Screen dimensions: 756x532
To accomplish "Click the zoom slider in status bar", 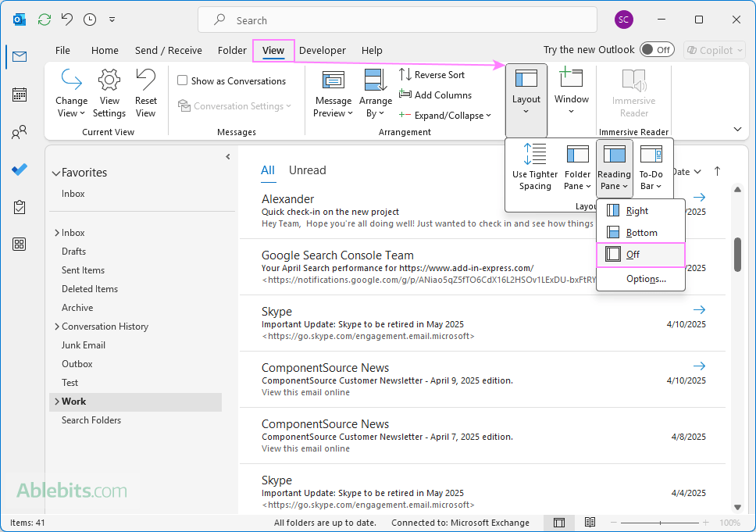I will point(660,523).
